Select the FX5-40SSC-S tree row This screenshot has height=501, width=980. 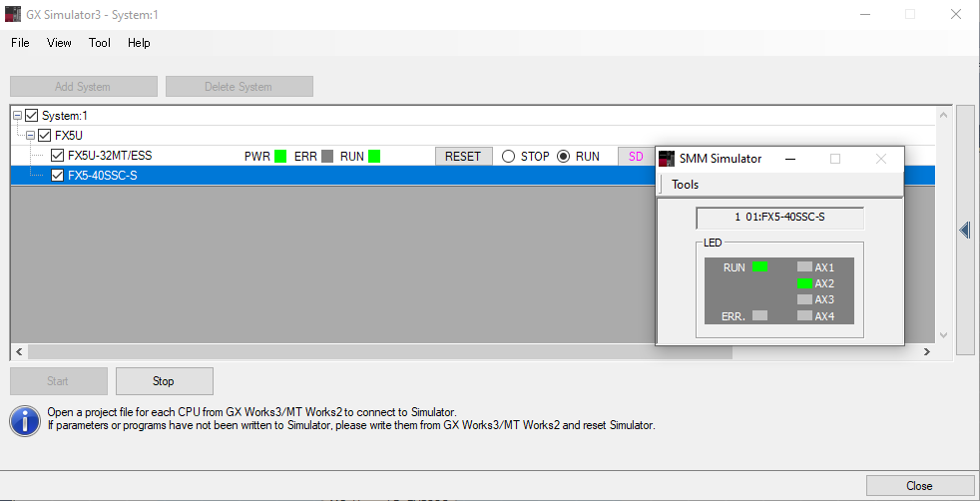(x=102, y=176)
